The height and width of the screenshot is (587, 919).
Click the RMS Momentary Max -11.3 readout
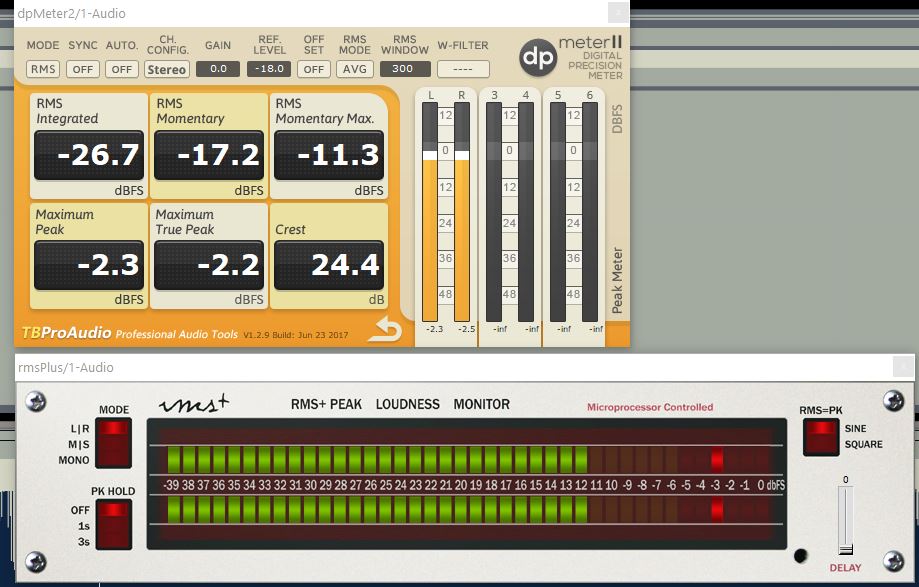[x=329, y=155]
